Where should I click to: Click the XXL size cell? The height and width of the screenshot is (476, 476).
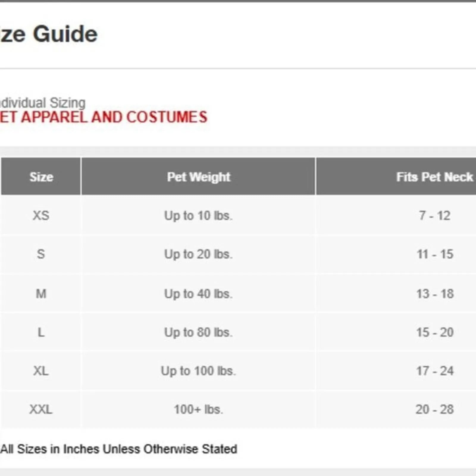[x=41, y=410]
